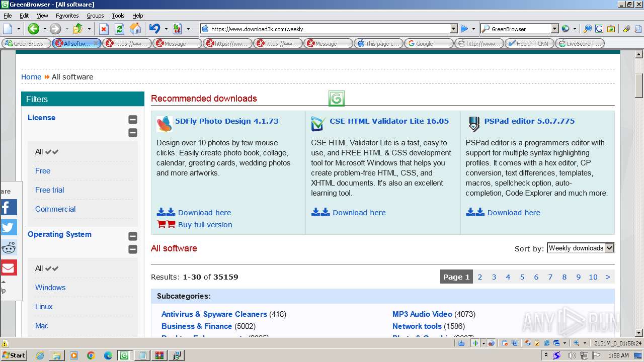Click red email share icon
Viewport: 644px width, 362px height.
[x=9, y=267]
